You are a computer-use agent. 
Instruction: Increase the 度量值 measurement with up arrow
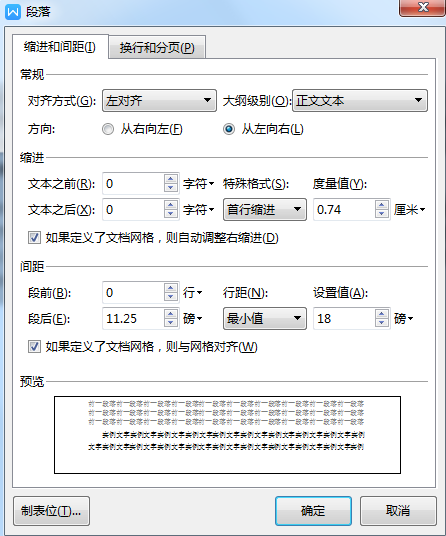(x=381, y=205)
